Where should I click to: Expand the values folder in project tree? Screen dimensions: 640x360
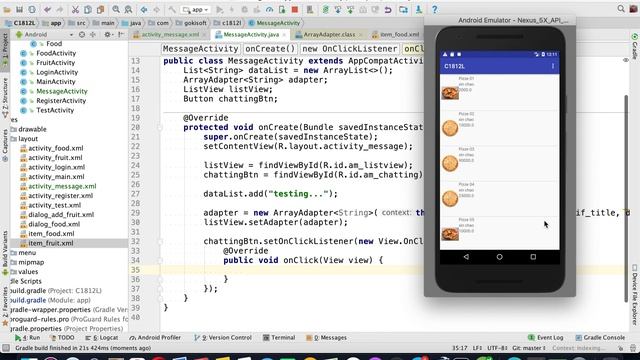click(x=28, y=271)
